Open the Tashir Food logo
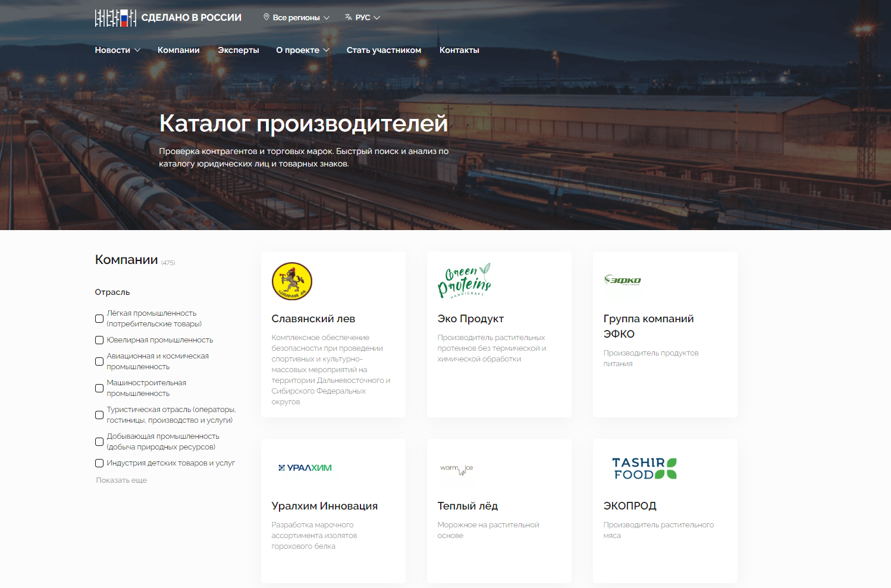Screen dimensions: 891x588 [x=645, y=468]
